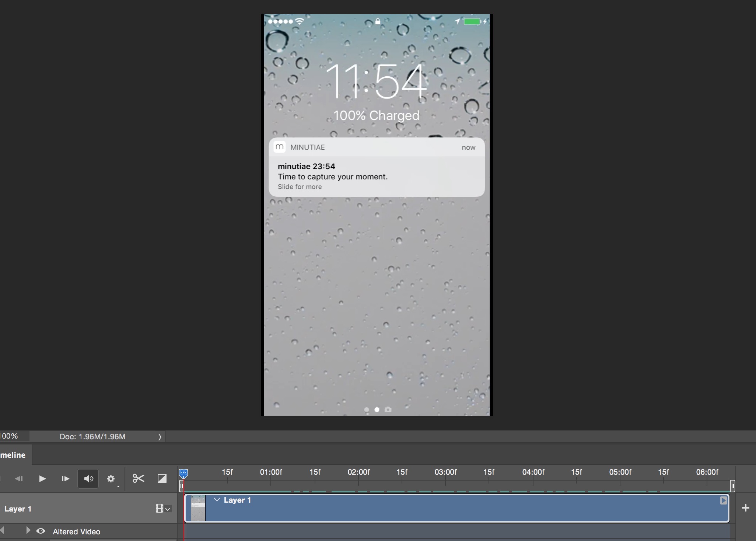Collapse the Layer 1 track chevron
756x541 pixels.
[x=217, y=500]
